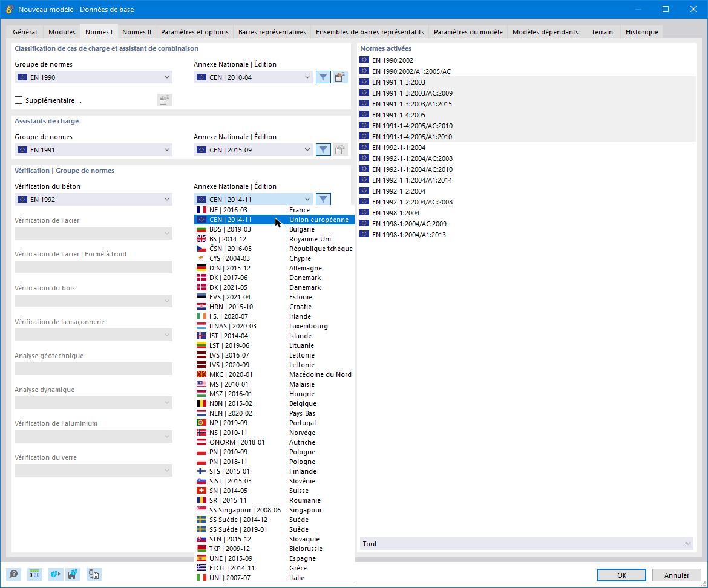Open the Barres représentatives tab
Image resolution: width=708 pixels, height=588 pixels.
[272, 32]
